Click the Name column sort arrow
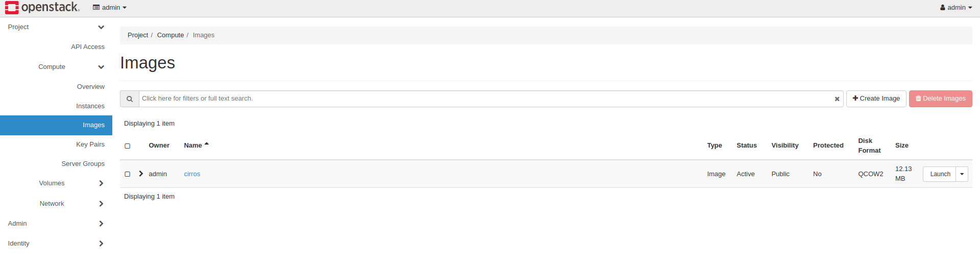The height and width of the screenshot is (265, 980). point(207,144)
